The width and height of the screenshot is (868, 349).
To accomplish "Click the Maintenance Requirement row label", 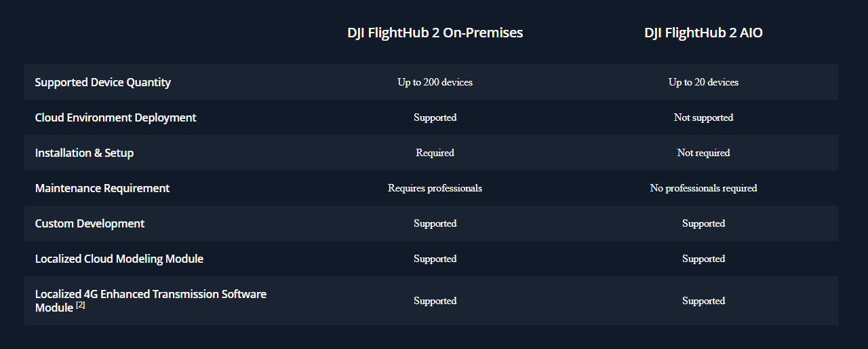I will tap(102, 188).
